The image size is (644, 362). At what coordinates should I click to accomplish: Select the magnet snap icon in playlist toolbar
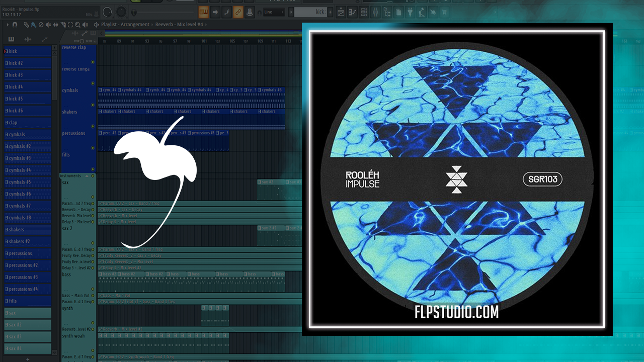[15, 24]
